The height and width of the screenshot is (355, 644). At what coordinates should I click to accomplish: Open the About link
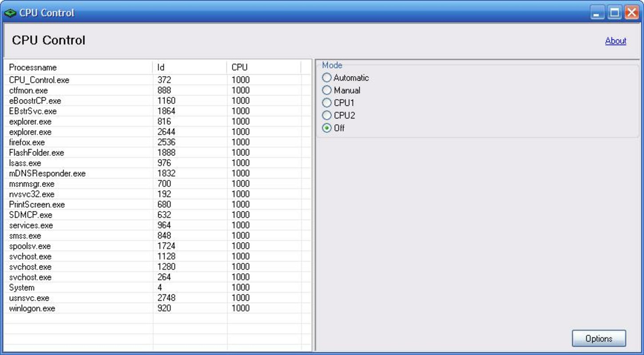tap(616, 41)
